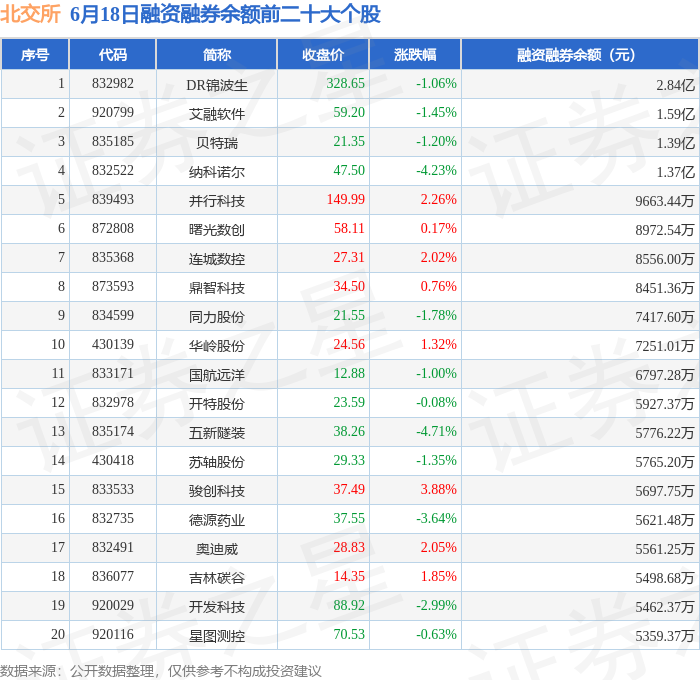Select stock name 吉林碳谷
Image resolution: width=700 pixels, height=680 pixels.
pyautogui.click(x=217, y=578)
